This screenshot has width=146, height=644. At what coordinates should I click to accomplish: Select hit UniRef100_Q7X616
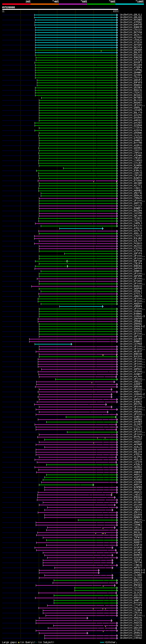click(x=131, y=42)
